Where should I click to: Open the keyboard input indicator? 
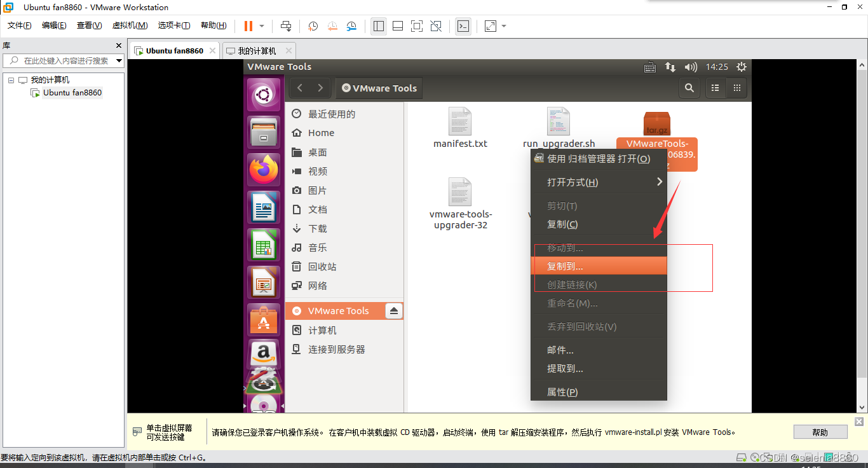tap(650, 67)
